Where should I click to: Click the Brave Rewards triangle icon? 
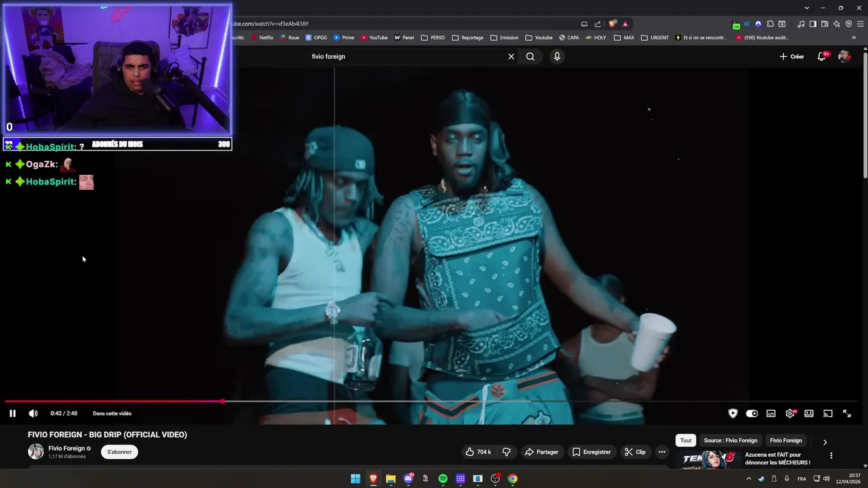(625, 24)
